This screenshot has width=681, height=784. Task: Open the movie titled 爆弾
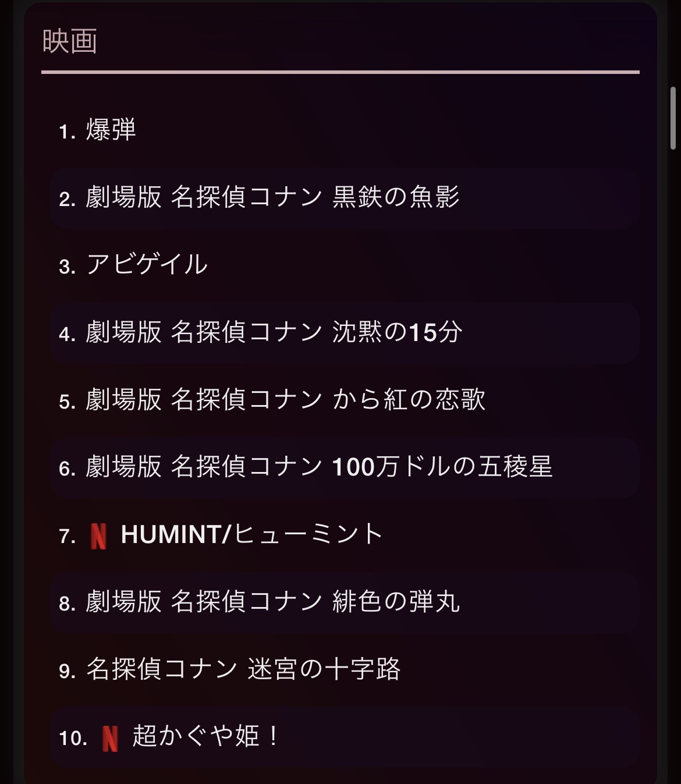pyautogui.click(x=111, y=130)
